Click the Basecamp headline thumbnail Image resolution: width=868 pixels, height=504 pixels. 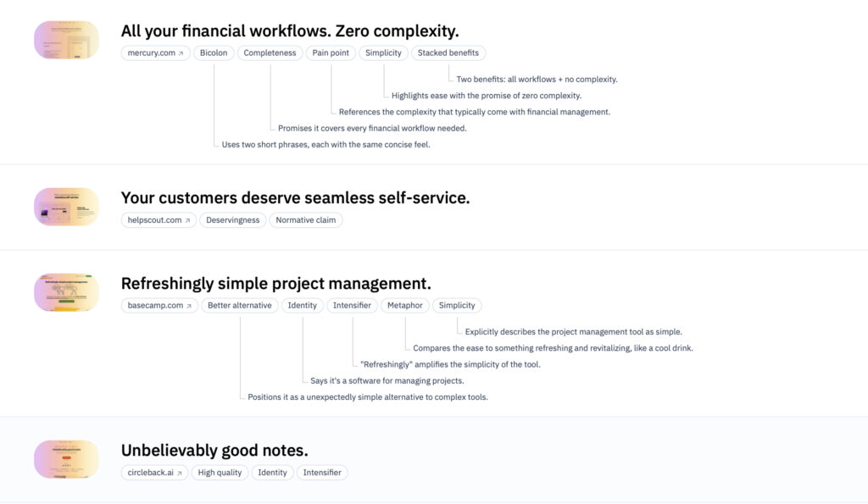(66, 292)
